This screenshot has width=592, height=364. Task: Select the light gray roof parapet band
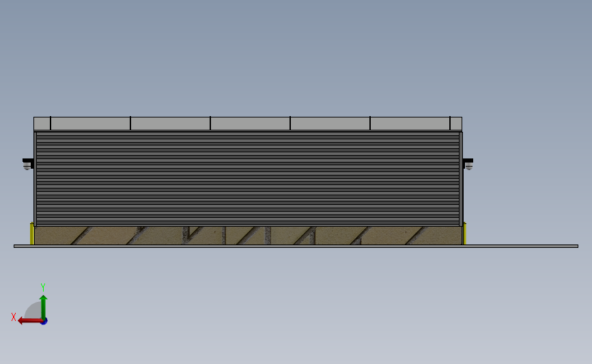(x=248, y=124)
